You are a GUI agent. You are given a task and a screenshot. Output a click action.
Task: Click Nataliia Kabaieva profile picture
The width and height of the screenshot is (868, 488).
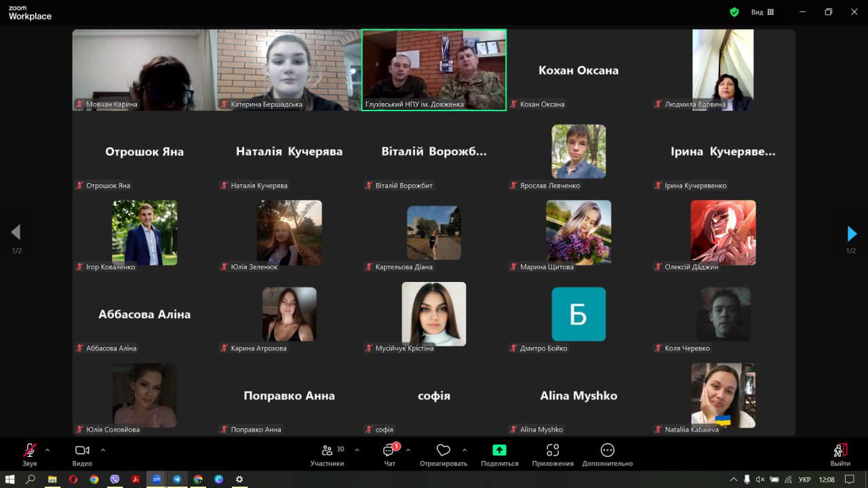pos(723,395)
